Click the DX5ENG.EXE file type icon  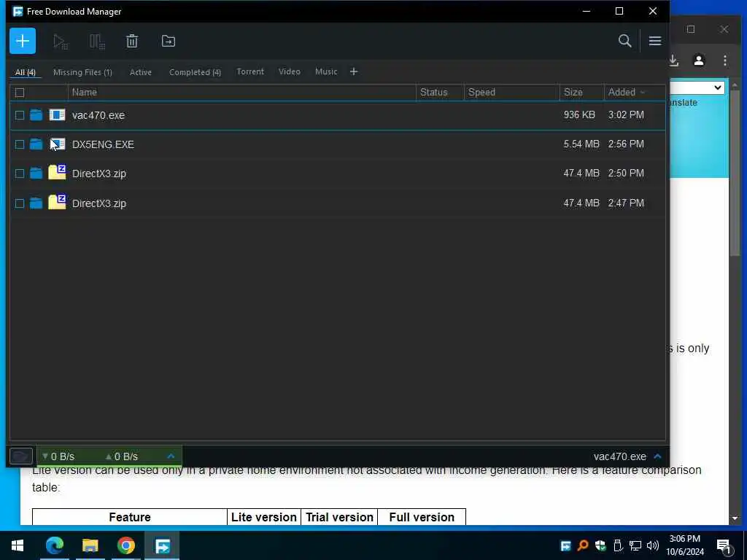57,144
